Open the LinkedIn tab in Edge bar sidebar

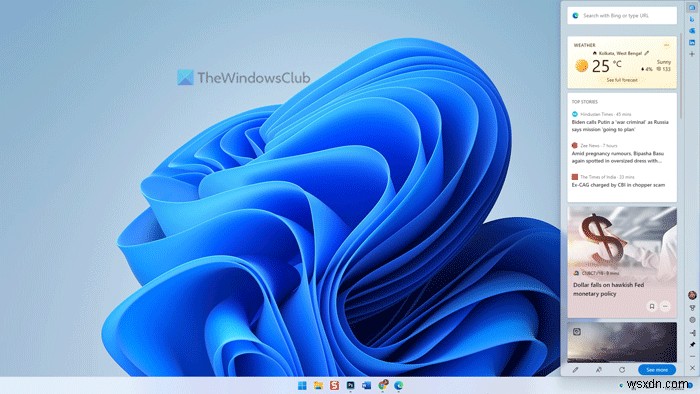click(x=692, y=42)
